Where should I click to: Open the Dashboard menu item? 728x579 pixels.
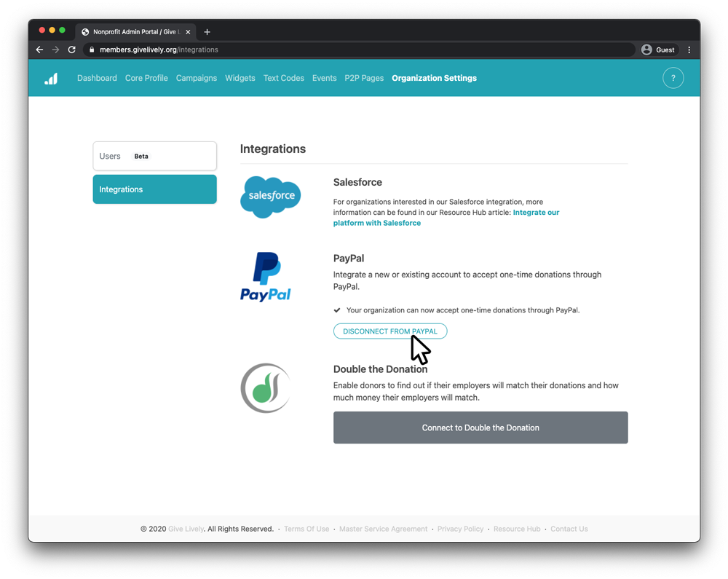coord(97,78)
